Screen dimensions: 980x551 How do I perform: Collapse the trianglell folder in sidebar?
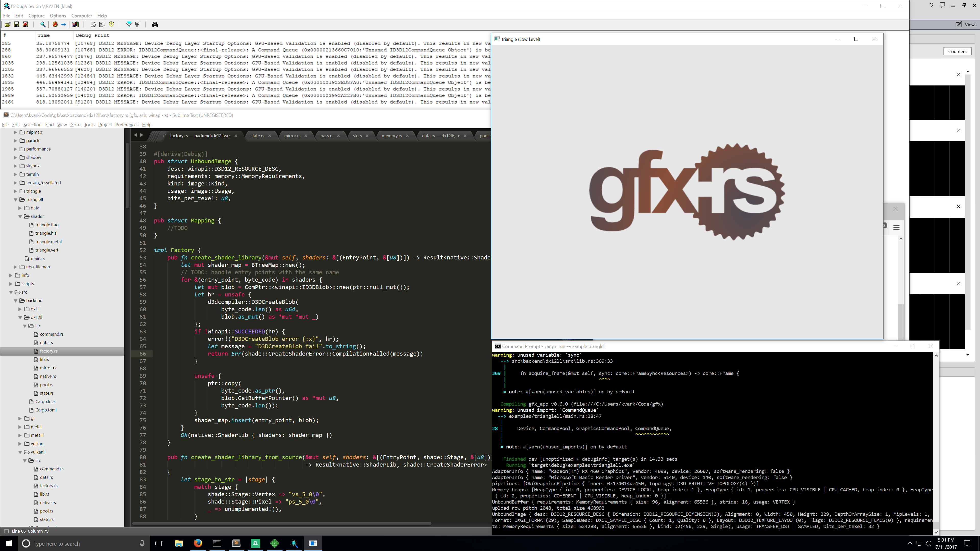16,199
